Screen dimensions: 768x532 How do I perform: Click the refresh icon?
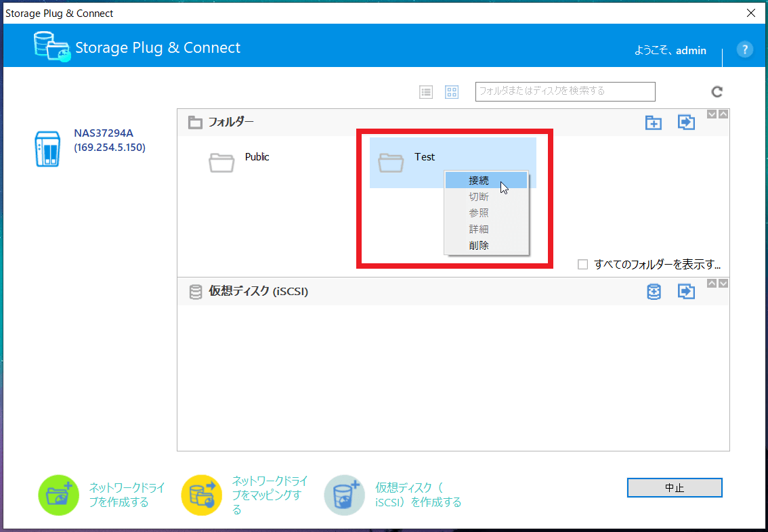pos(717,91)
